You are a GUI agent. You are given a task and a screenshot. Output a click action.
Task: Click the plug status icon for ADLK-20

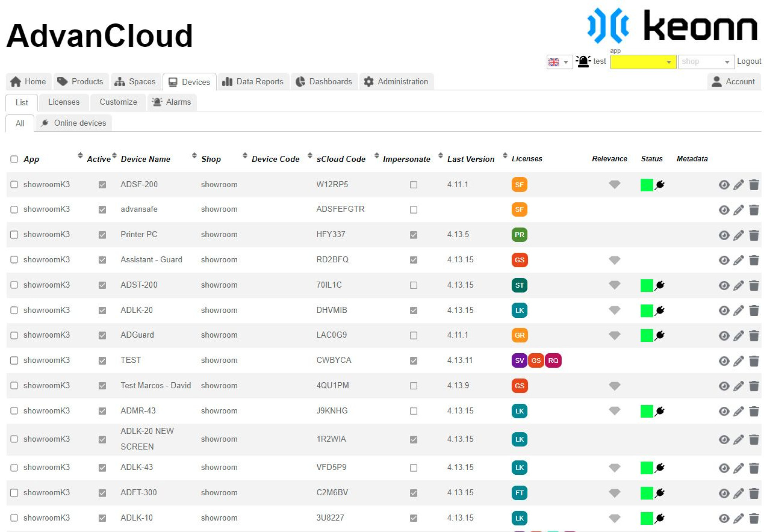[x=660, y=310]
